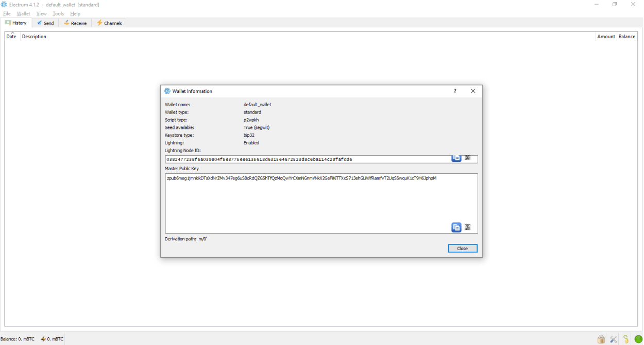644x345 pixels.
Task: Open preferences via wrench and screwdriver icon
Action: [x=613, y=339]
